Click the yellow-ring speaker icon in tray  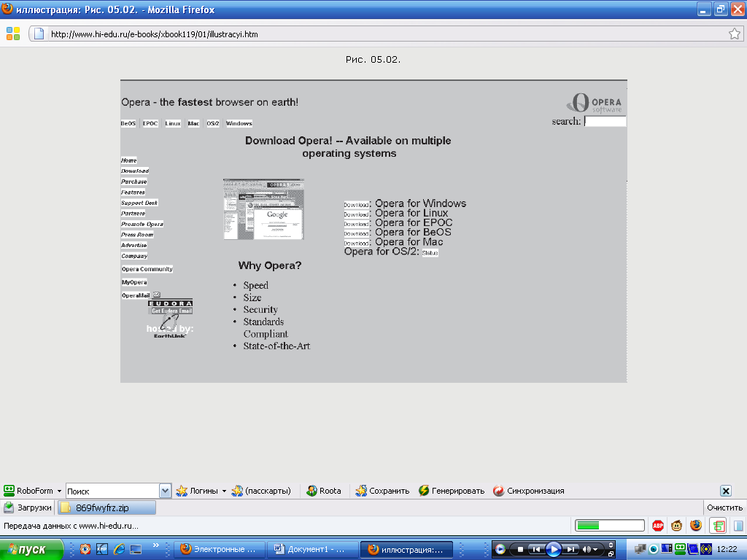tap(706, 549)
